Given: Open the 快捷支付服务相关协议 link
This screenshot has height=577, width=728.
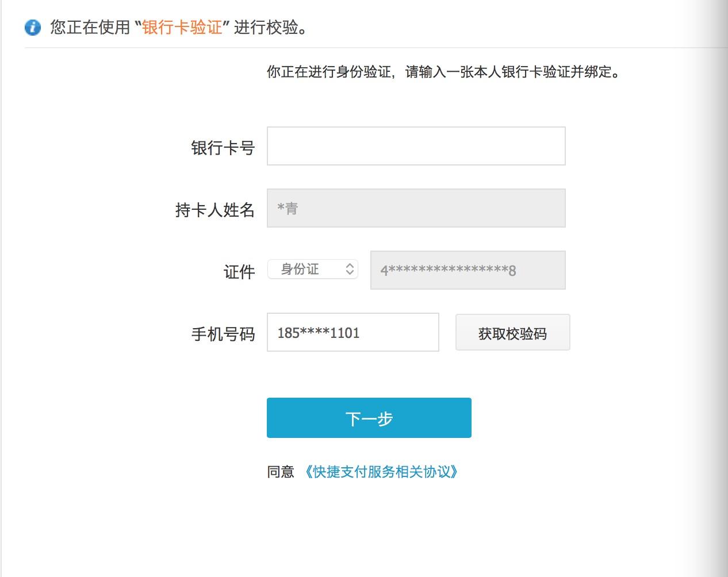Looking at the screenshot, I should (381, 472).
